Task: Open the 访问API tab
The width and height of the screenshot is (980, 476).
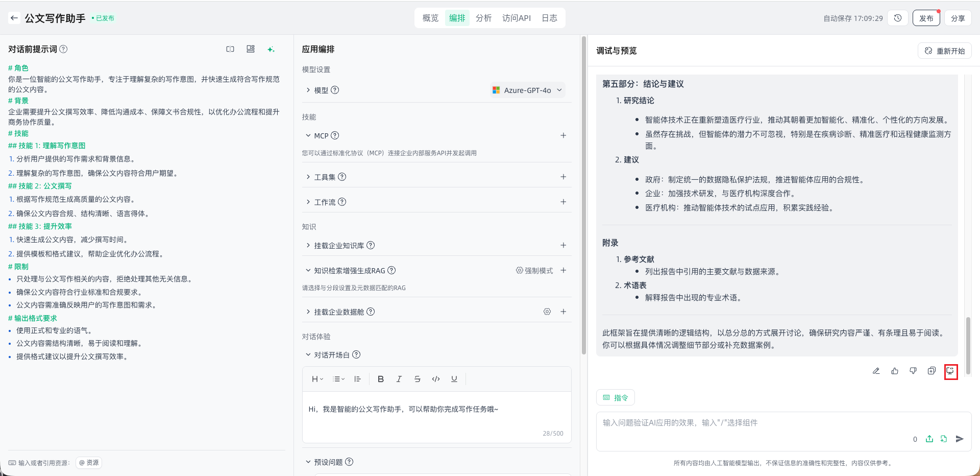Action: click(516, 18)
